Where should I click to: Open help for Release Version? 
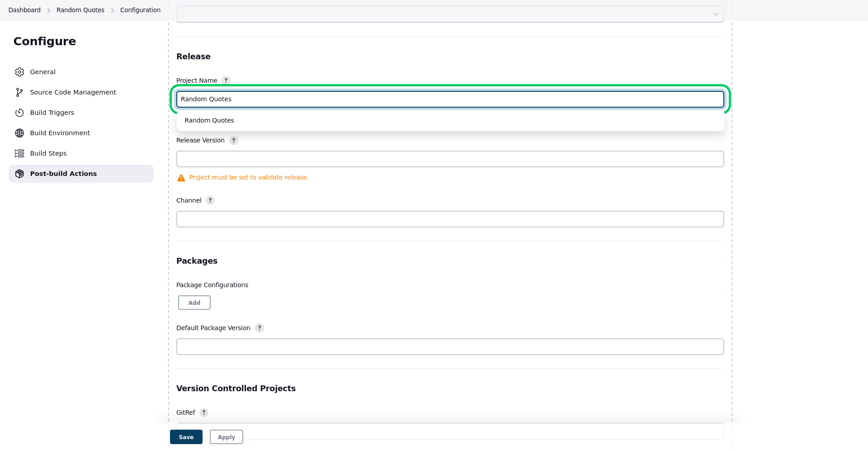pyautogui.click(x=234, y=141)
